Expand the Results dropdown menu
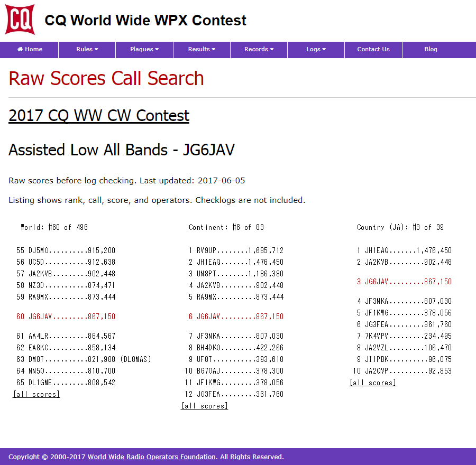 click(202, 49)
